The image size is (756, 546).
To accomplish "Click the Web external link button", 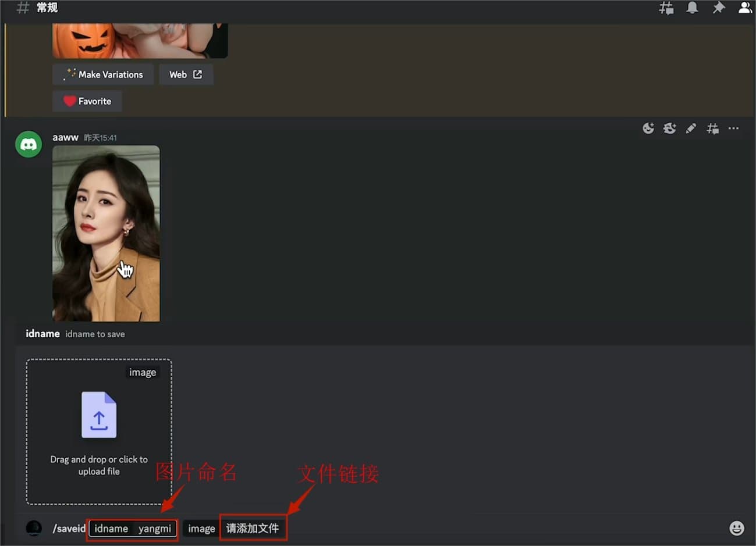I will pyautogui.click(x=186, y=74).
